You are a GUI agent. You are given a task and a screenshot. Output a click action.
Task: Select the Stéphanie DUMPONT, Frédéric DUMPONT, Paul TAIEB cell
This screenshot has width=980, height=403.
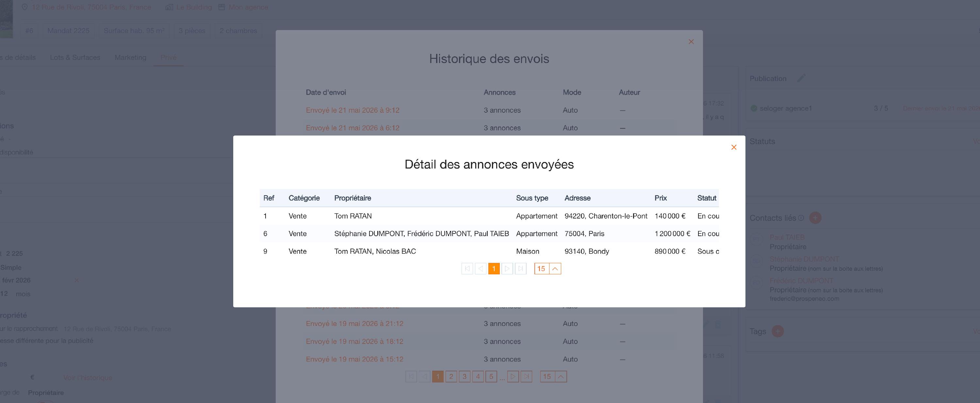[x=421, y=234]
